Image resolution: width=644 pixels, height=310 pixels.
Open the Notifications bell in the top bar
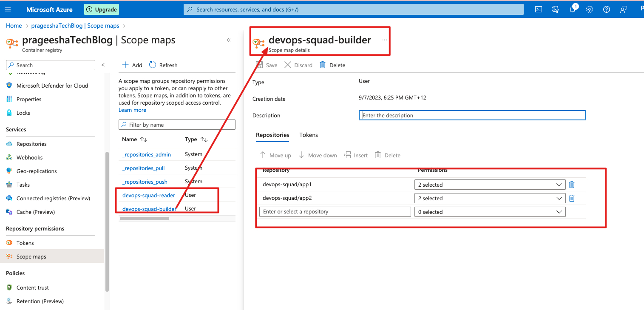click(x=573, y=9)
